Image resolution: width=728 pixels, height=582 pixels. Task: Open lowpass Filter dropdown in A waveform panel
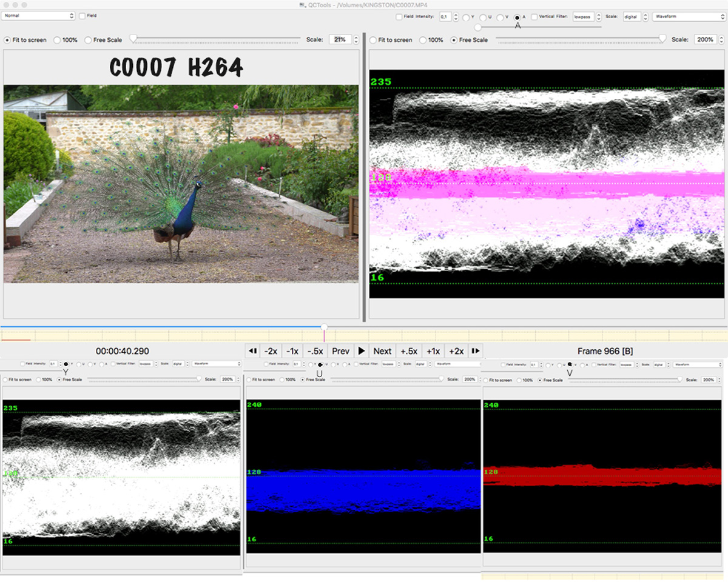coord(587,17)
